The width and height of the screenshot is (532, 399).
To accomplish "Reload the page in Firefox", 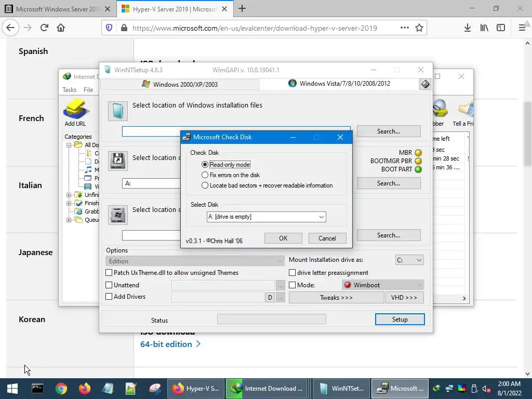I will tap(44, 28).
